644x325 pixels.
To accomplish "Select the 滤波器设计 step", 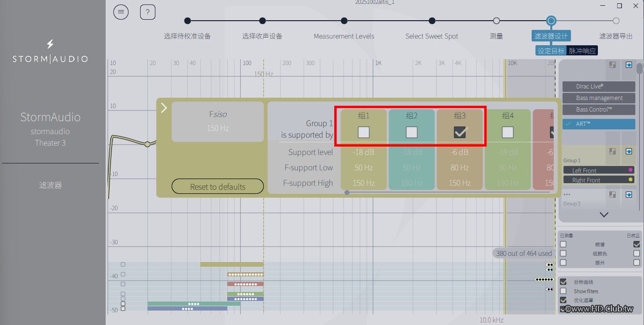I will point(551,36).
